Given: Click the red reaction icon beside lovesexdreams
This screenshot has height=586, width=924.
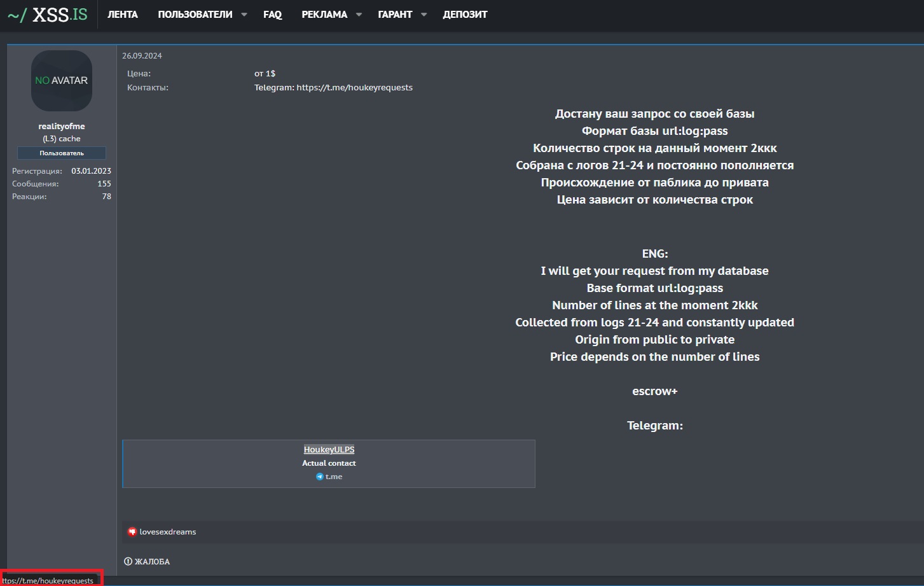Looking at the screenshot, I should (x=132, y=532).
